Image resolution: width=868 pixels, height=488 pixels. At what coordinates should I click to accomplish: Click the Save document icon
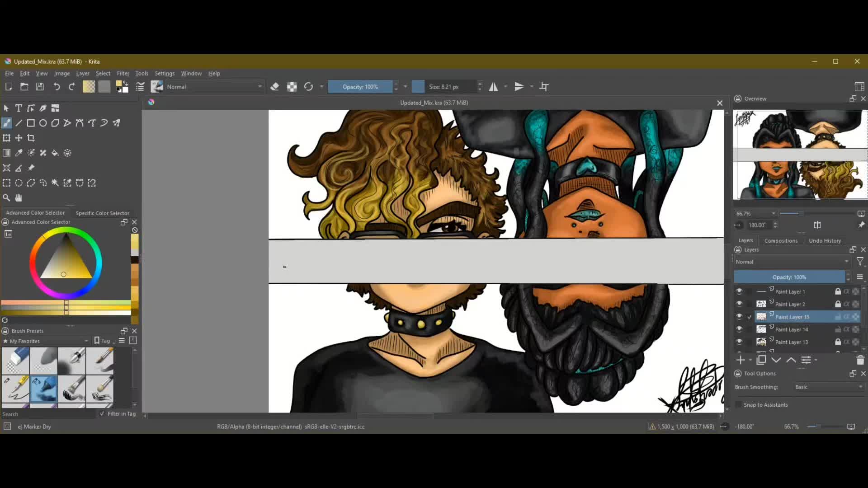pyautogui.click(x=40, y=87)
